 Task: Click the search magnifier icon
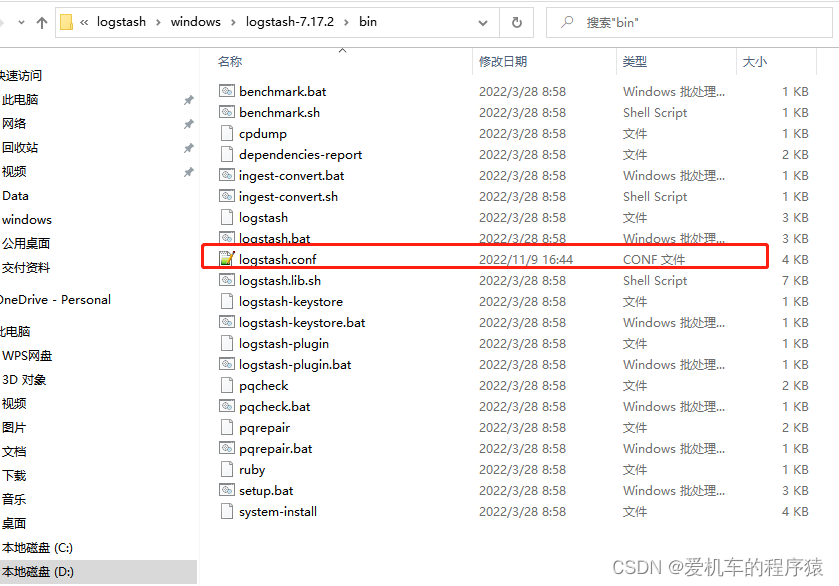567,22
